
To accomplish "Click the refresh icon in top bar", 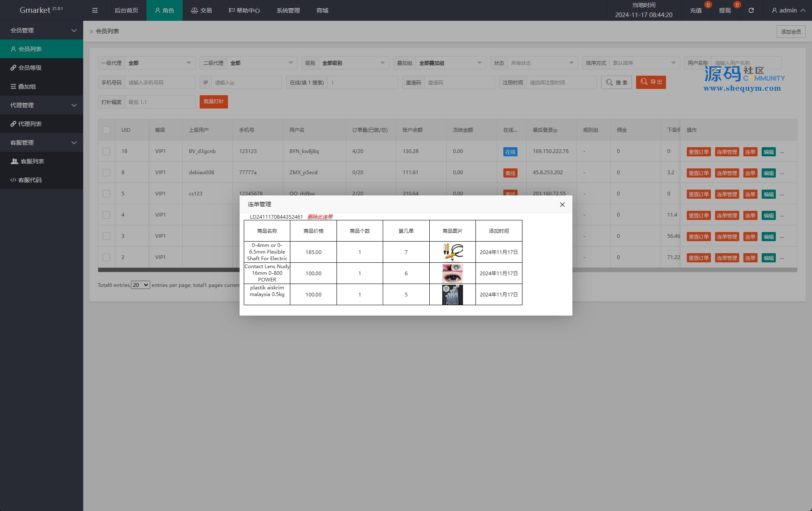I will click(751, 10).
